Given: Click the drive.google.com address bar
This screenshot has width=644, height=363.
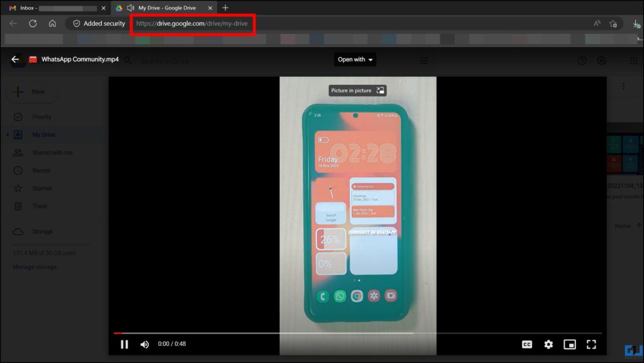Looking at the screenshot, I should pos(192,23).
